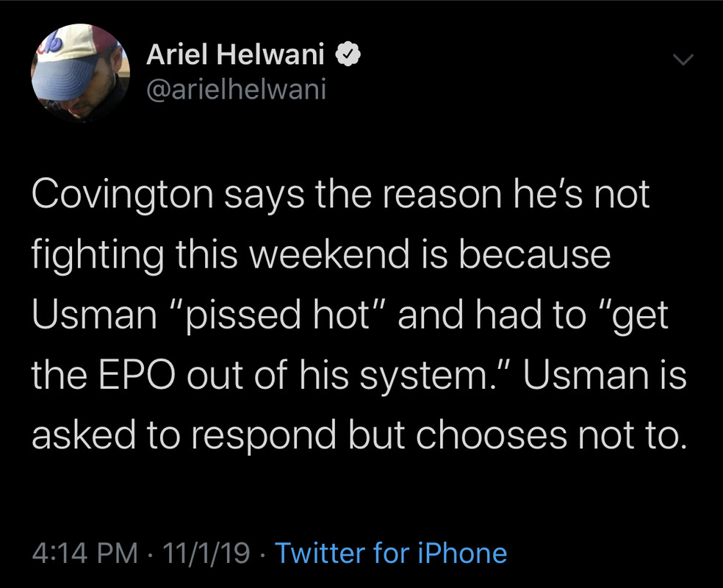723x588 pixels.
Task: Click the 4:14 PM timestamp
Action: [x=85, y=553]
